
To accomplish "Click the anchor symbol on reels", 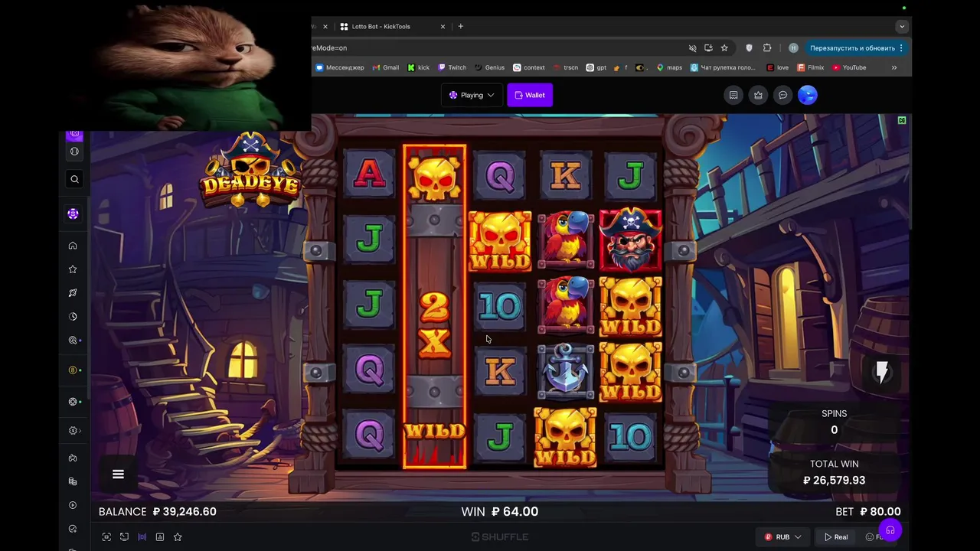I will click(x=566, y=371).
